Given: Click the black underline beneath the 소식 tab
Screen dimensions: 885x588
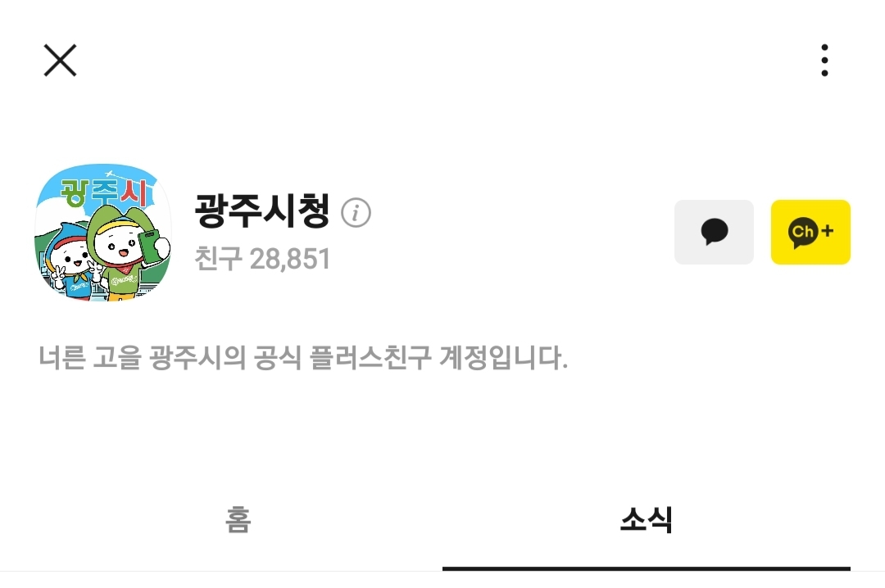Looking at the screenshot, I should pos(647,569).
